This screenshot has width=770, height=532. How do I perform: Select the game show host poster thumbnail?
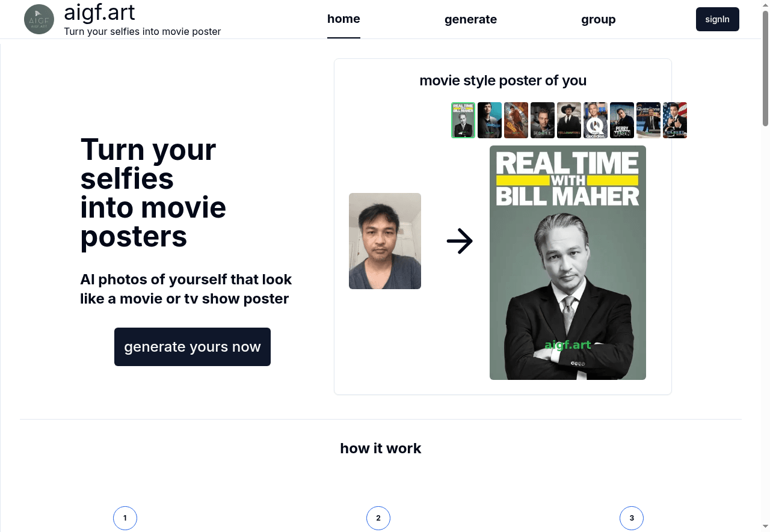[x=648, y=120]
